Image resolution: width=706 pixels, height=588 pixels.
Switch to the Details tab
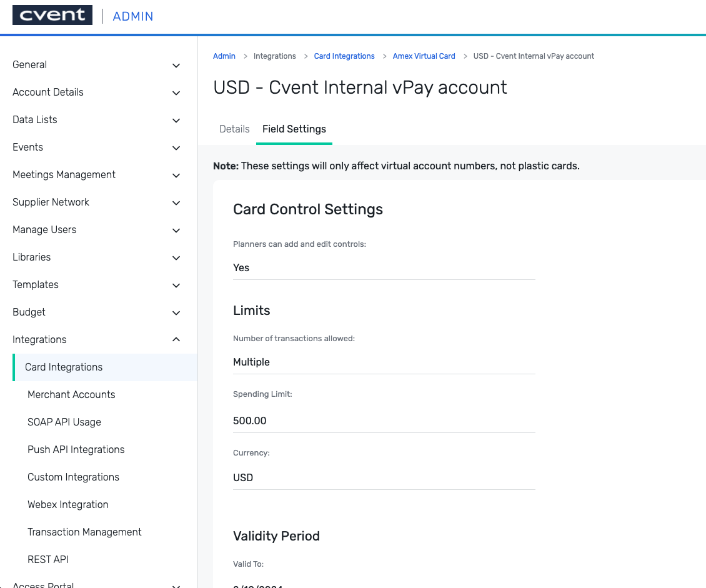[234, 129]
